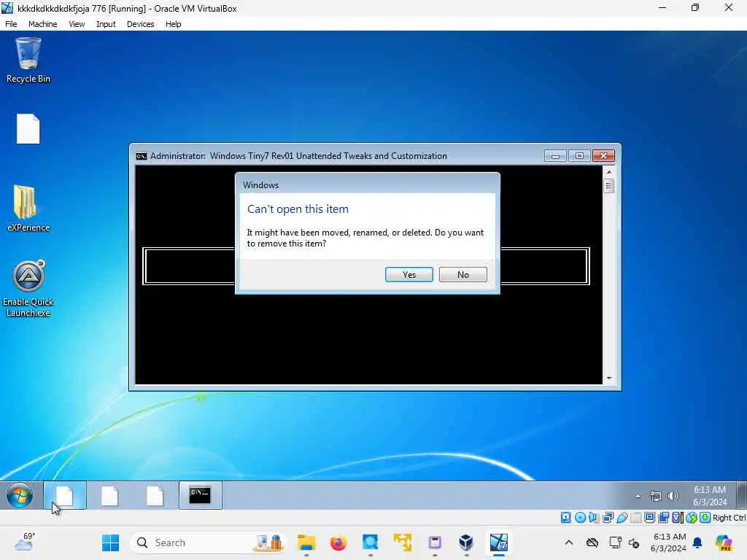The height and width of the screenshot is (560, 747).
Task: Open the Input menu
Action: pyautogui.click(x=106, y=24)
